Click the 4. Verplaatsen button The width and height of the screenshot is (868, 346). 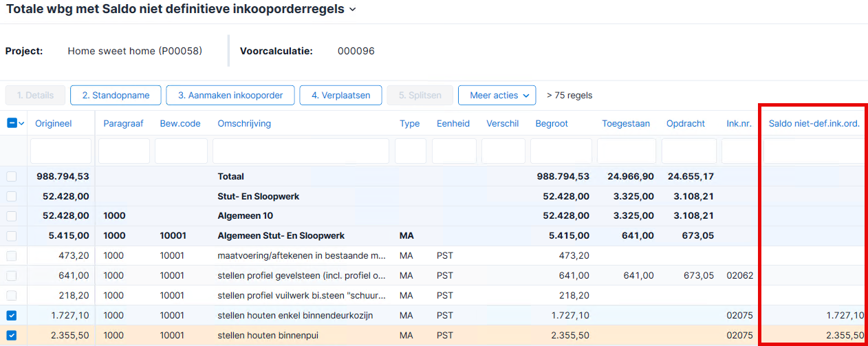point(340,96)
